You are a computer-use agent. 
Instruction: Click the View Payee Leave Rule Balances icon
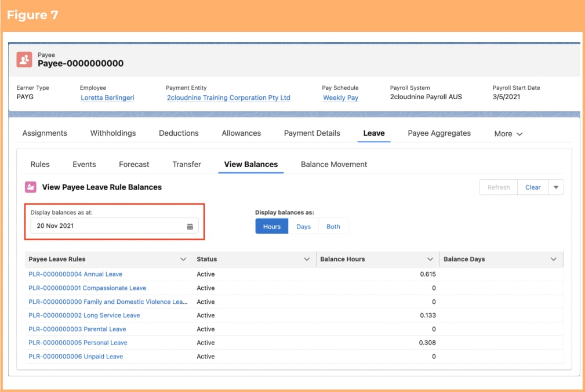pyautogui.click(x=31, y=187)
